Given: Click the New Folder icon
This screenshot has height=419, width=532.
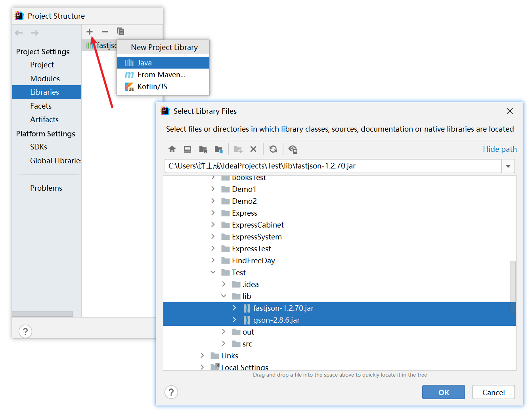Looking at the screenshot, I should tap(238, 149).
